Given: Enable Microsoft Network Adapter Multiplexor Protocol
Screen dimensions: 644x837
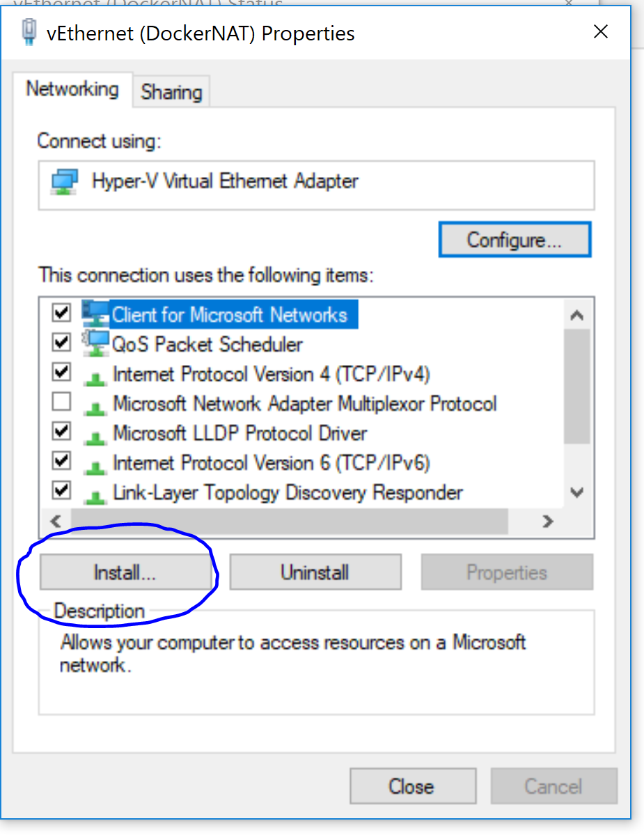Looking at the screenshot, I should pos(61,402).
